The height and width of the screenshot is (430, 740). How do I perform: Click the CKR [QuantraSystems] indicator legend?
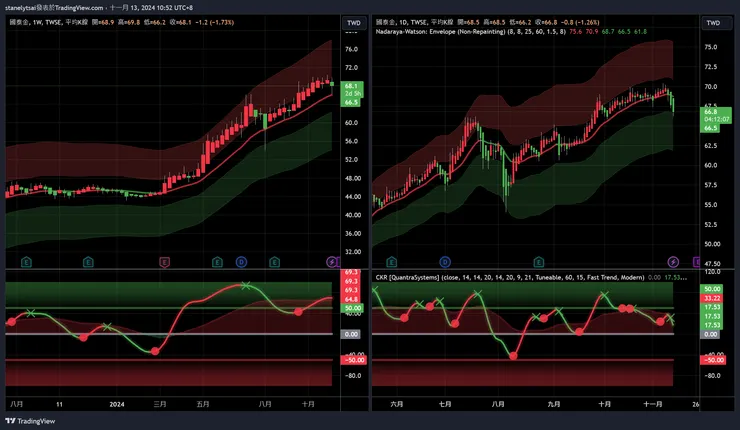click(510, 278)
